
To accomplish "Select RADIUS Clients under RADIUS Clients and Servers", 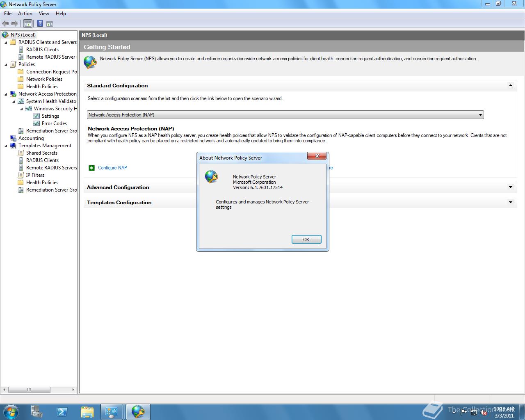I will (42, 50).
